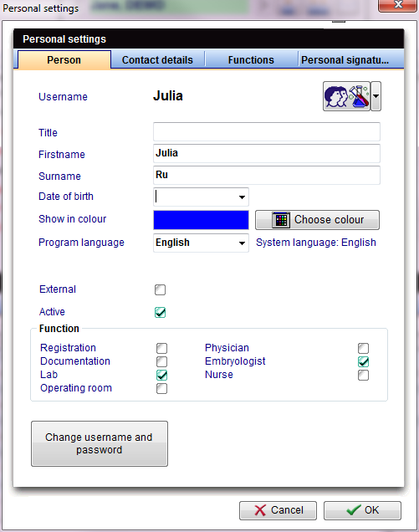Click the blue Show in colour swatch
Image resolution: width=419 pixels, height=532 pixels.
point(201,220)
